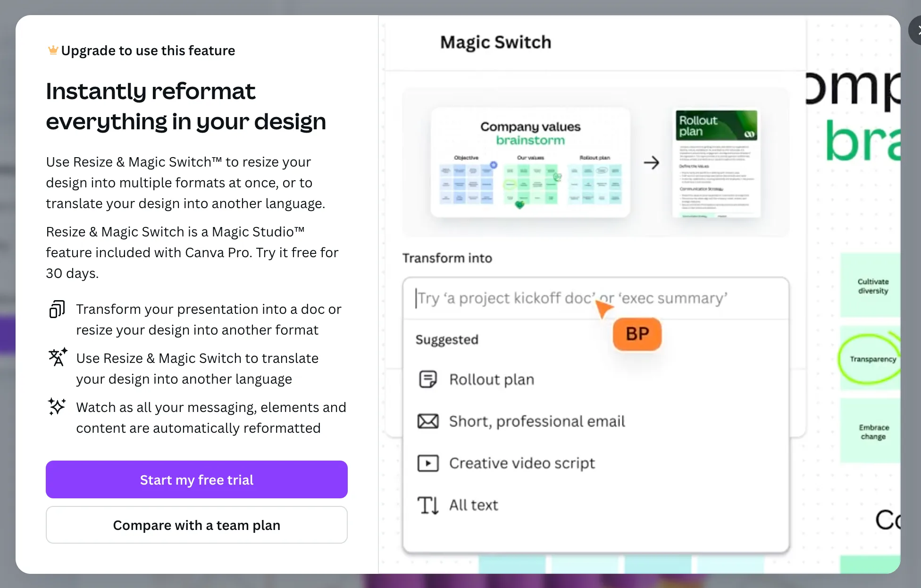This screenshot has height=588, width=921.
Task: Click the Magic Switch heading
Action: (x=496, y=42)
